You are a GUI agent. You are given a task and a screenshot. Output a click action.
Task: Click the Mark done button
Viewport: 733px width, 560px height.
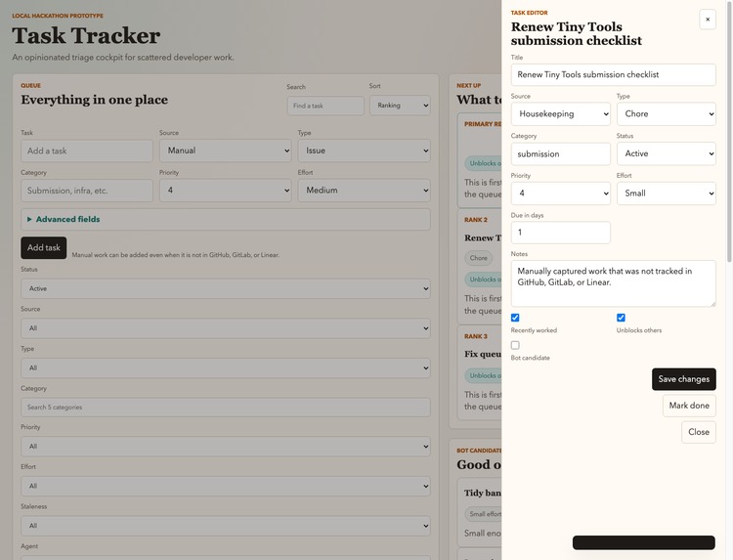[x=689, y=406]
